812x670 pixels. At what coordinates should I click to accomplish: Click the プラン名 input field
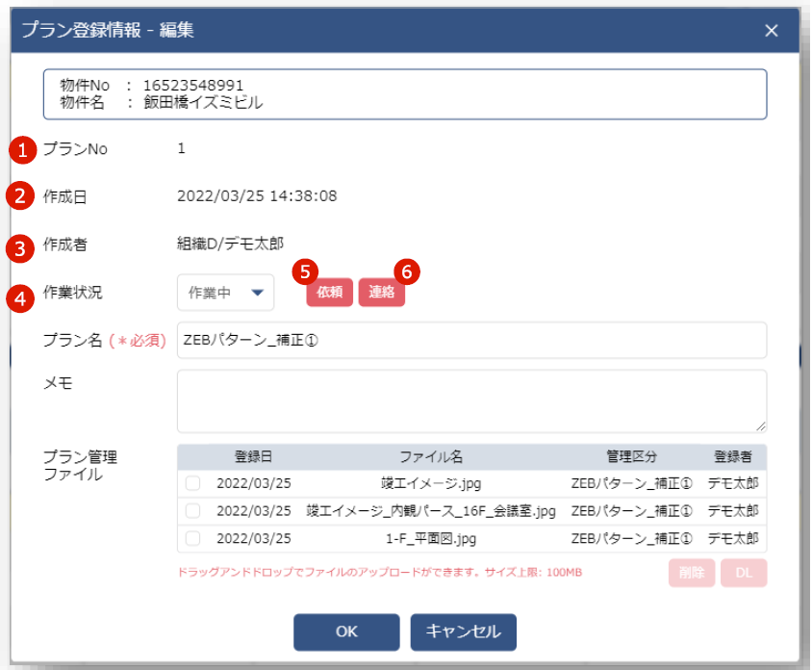click(471, 340)
